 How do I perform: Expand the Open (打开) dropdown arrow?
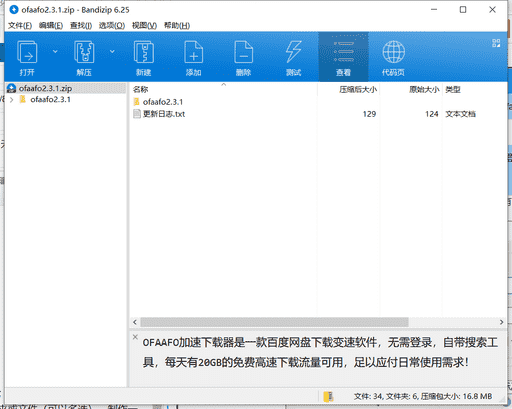click(x=55, y=52)
